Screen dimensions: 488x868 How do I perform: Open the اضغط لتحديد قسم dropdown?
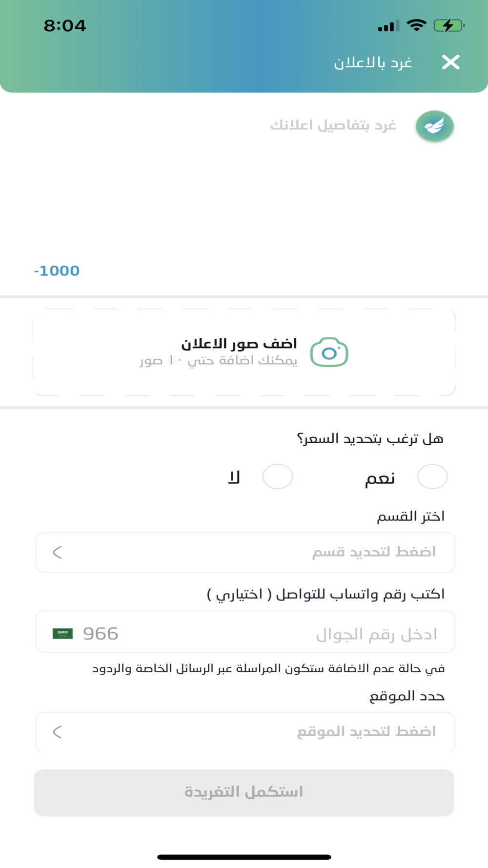tap(245, 552)
